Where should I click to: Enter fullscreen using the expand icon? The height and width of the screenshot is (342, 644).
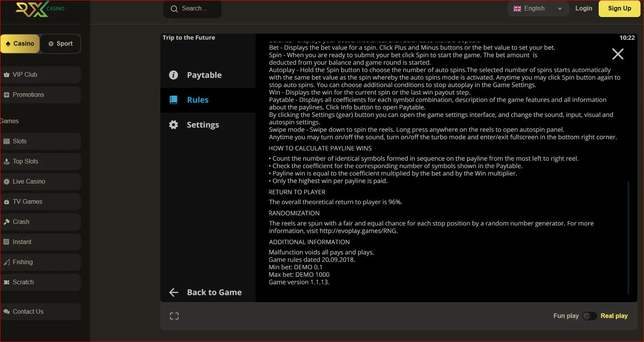174,316
